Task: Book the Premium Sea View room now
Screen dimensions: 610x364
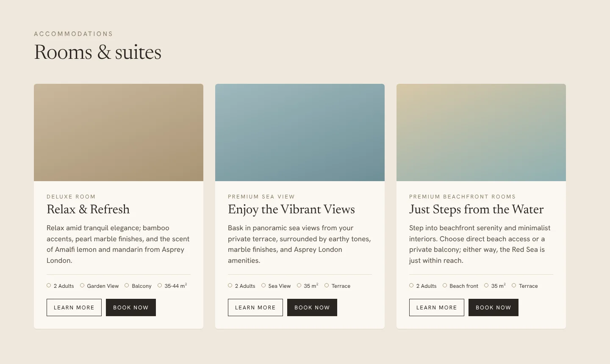Action: [312, 307]
